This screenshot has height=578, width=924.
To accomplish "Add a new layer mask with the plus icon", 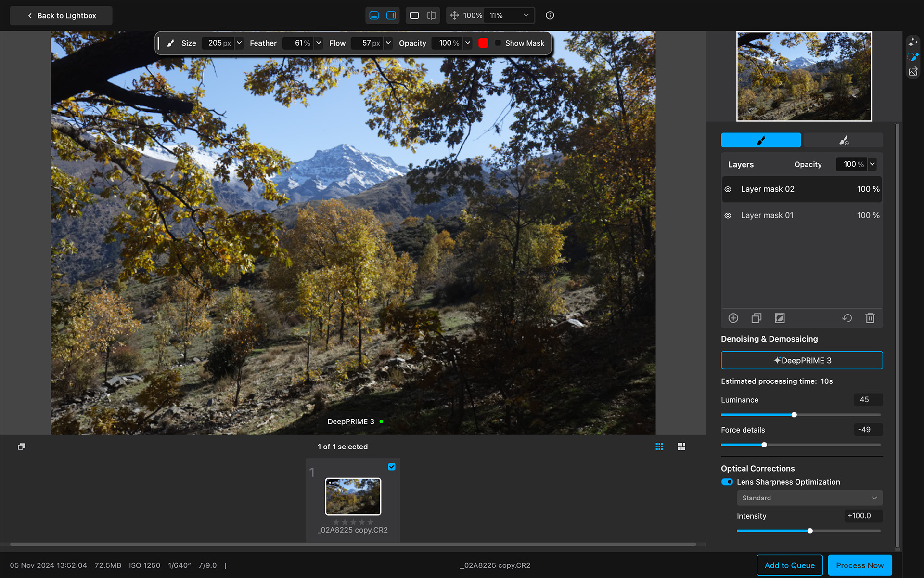I will (733, 318).
